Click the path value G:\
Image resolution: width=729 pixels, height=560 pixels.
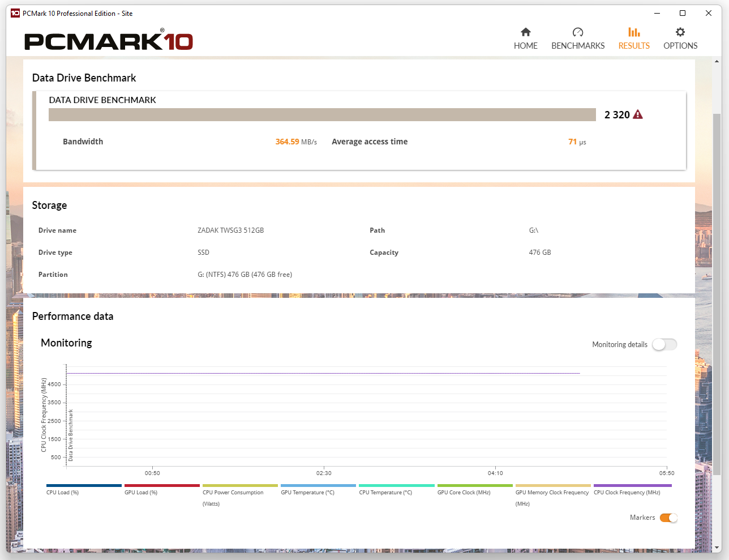point(534,230)
